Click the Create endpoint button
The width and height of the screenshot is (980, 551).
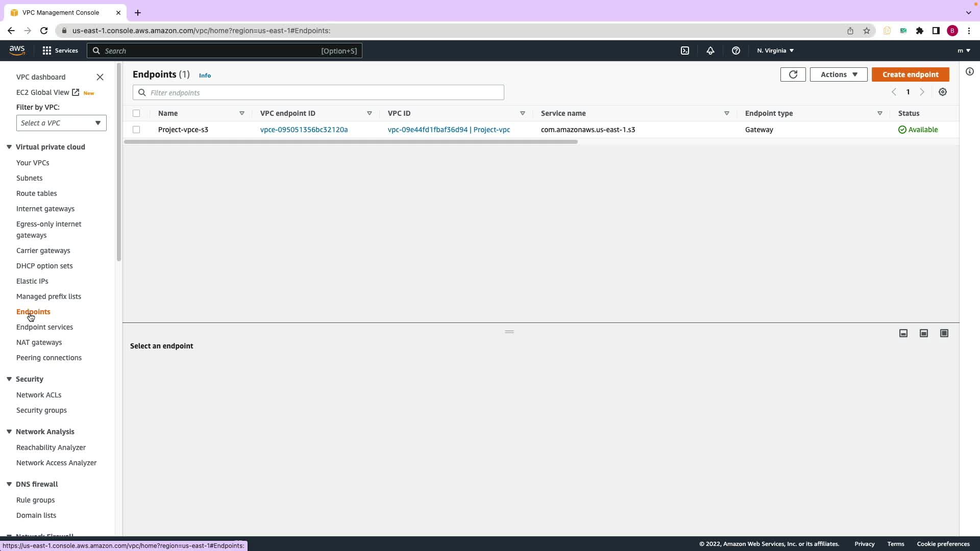coord(910,74)
